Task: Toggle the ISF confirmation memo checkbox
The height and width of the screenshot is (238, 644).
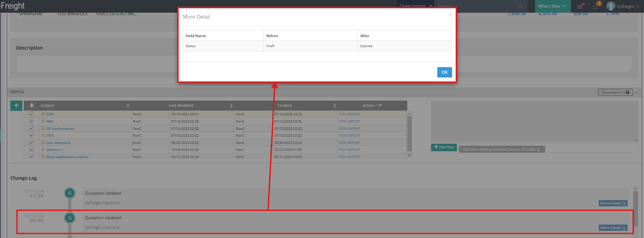Action: pos(31,129)
